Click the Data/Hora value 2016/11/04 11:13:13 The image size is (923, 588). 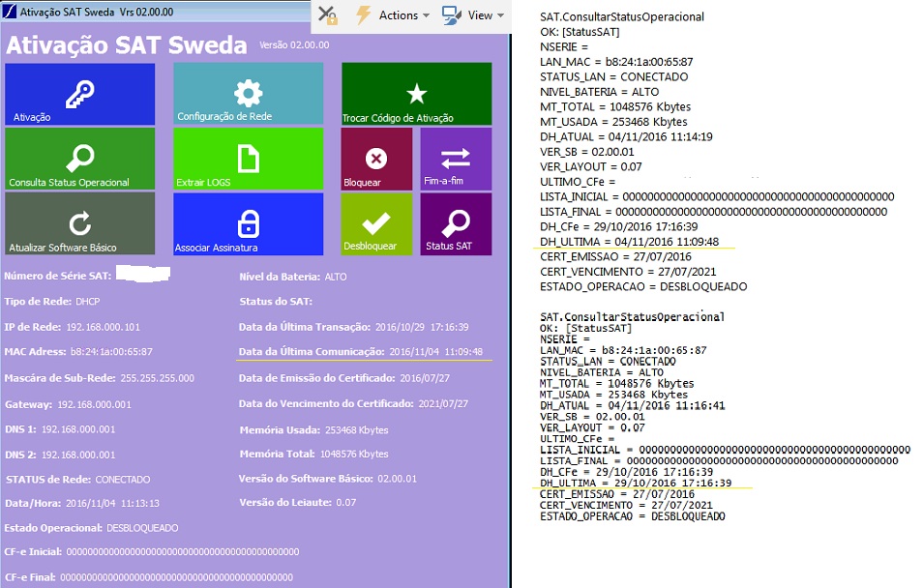(112, 504)
